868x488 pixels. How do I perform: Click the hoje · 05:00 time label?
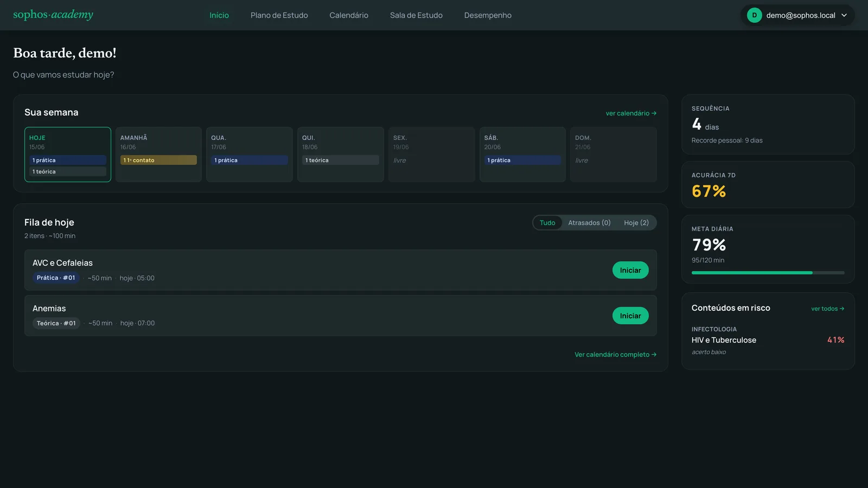click(137, 278)
